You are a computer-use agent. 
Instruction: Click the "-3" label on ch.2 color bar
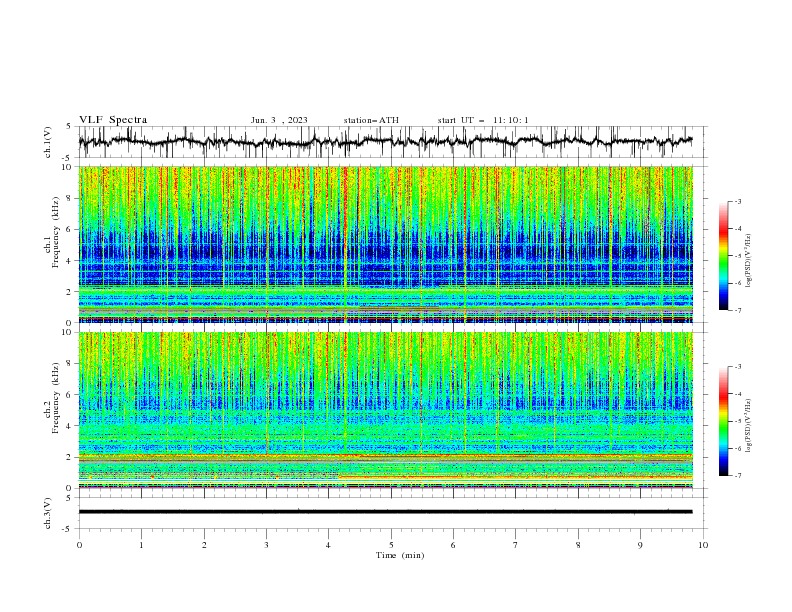pyautogui.click(x=738, y=367)
